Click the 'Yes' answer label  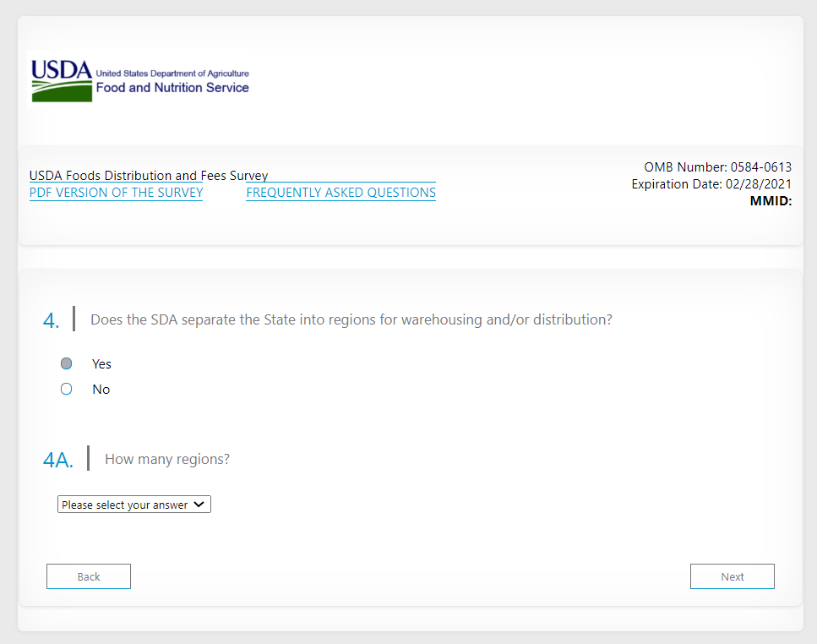(101, 364)
